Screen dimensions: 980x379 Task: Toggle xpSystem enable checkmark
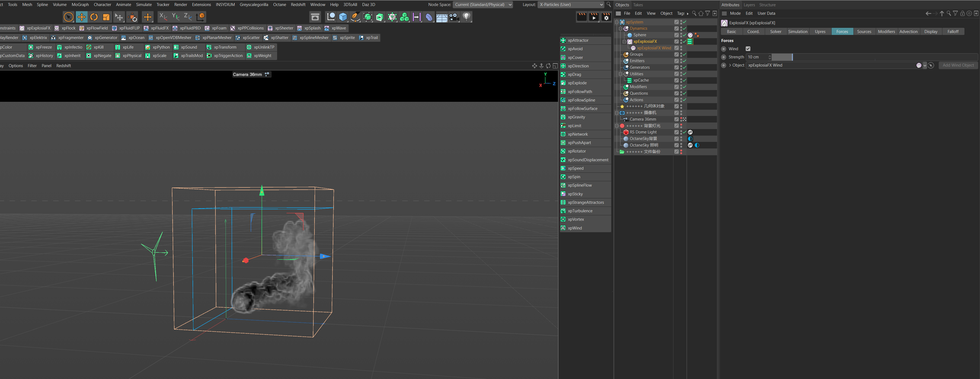[684, 22]
